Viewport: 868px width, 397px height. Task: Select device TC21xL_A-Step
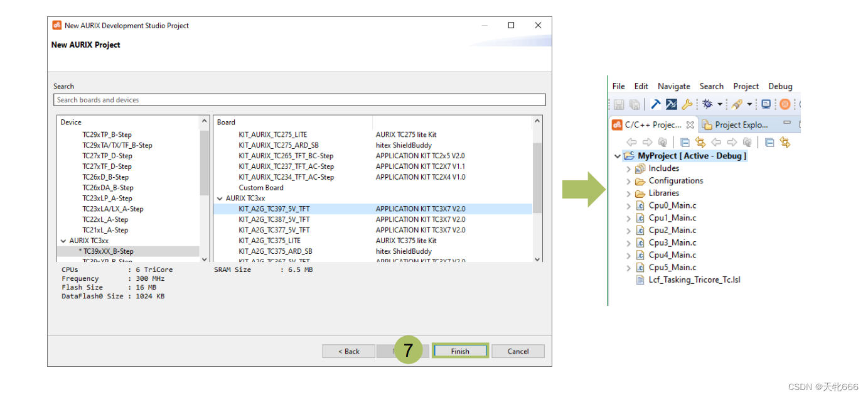(x=105, y=231)
